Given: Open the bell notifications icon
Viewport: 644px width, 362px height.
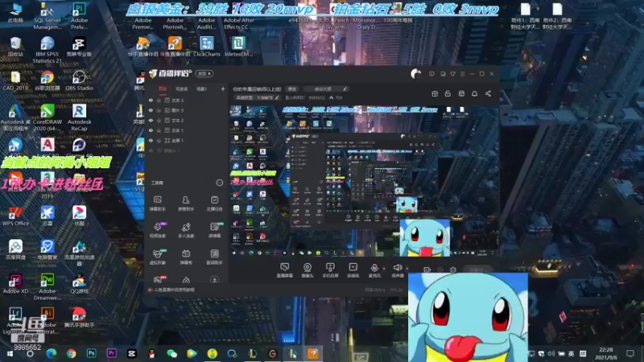Looking at the screenshot, I should (x=474, y=93).
